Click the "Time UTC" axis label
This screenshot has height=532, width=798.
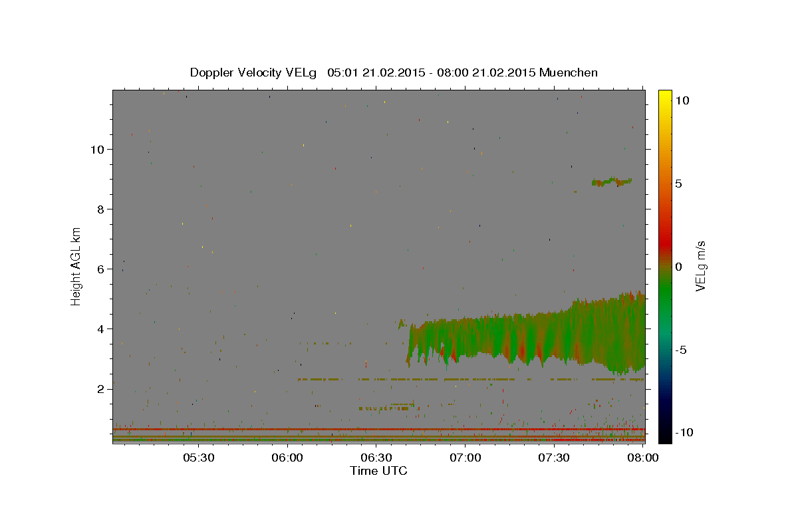tap(378, 471)
